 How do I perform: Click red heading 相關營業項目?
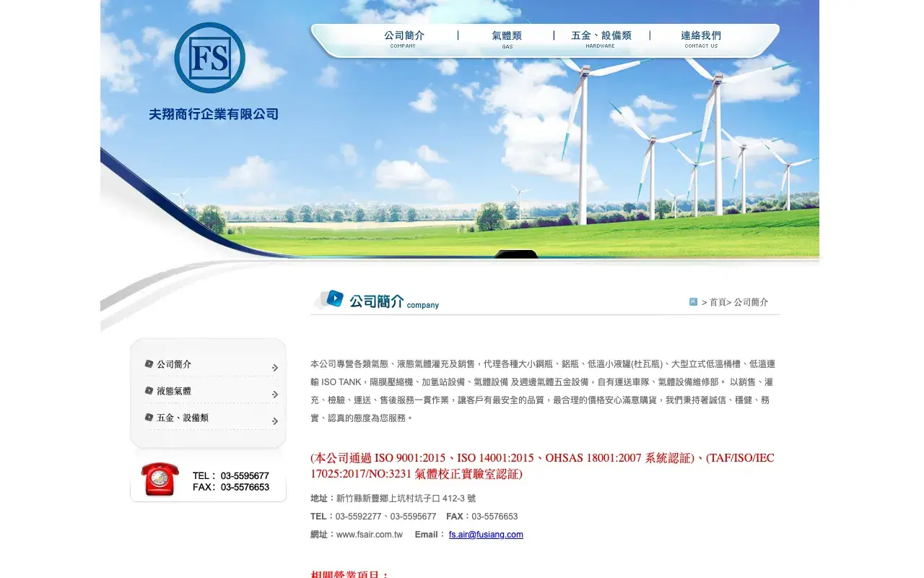coord(350,574)
